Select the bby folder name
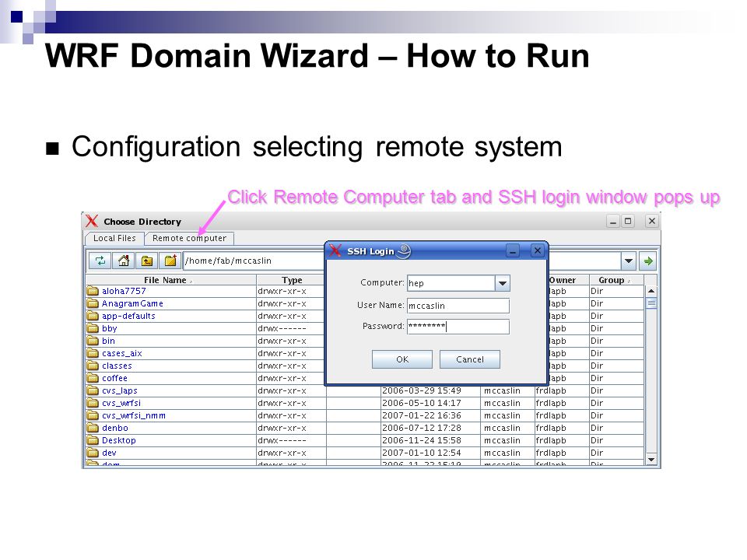Image resolution: width=747 pixels, height=560 pixels. 110,328
